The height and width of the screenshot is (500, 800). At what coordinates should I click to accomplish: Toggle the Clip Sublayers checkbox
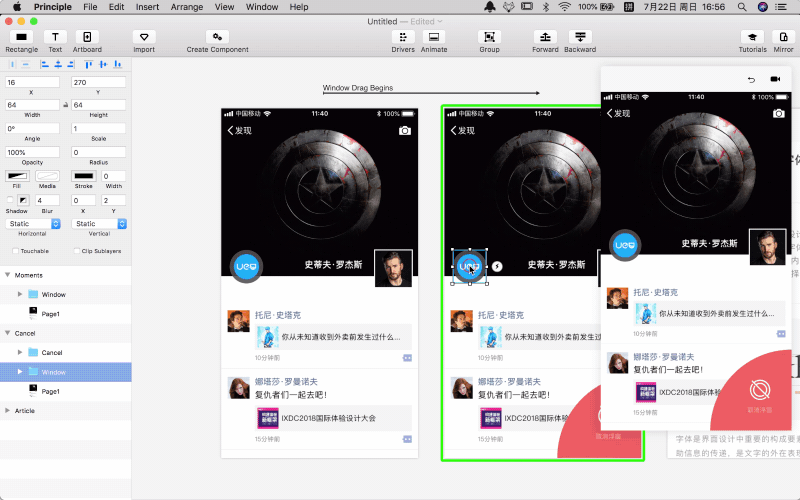[x=77, y=250]
